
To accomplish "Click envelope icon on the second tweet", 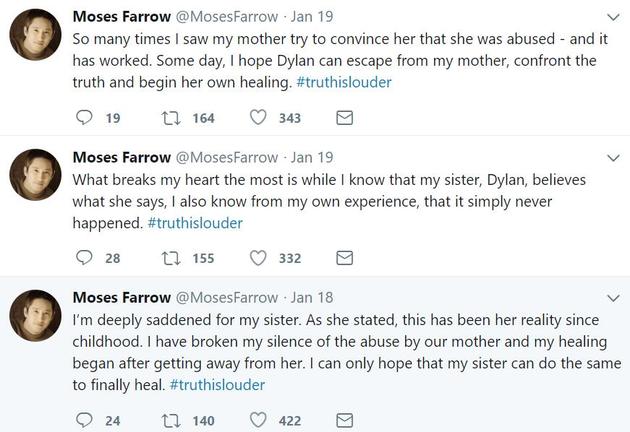I will pyautogui.click(x=344, y=258).
